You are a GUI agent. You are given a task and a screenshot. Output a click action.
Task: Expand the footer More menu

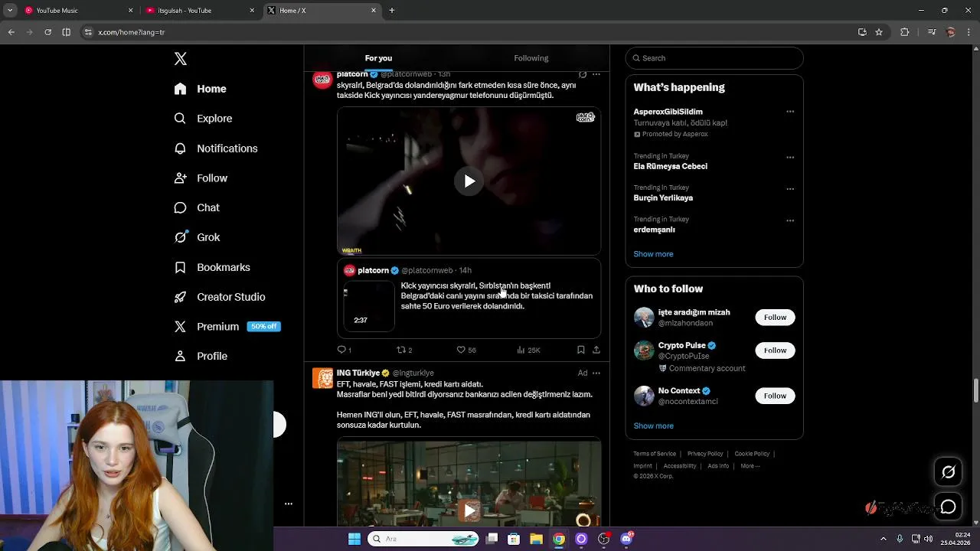point(750,466)
